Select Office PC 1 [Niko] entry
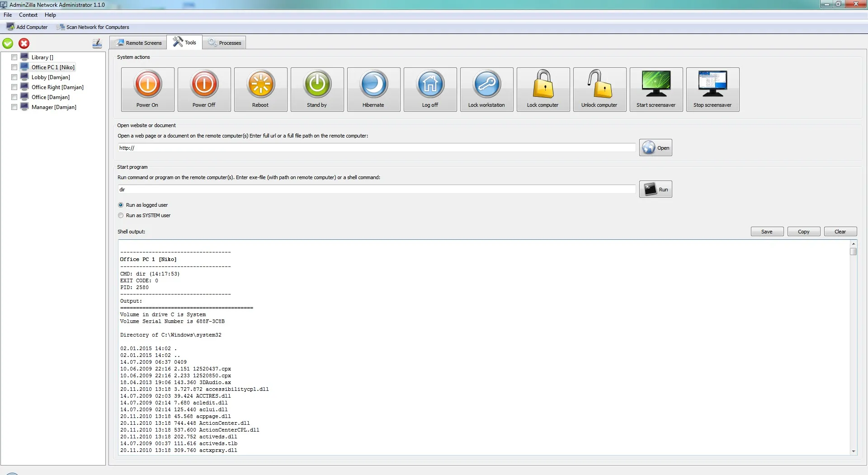 (53, 67)
